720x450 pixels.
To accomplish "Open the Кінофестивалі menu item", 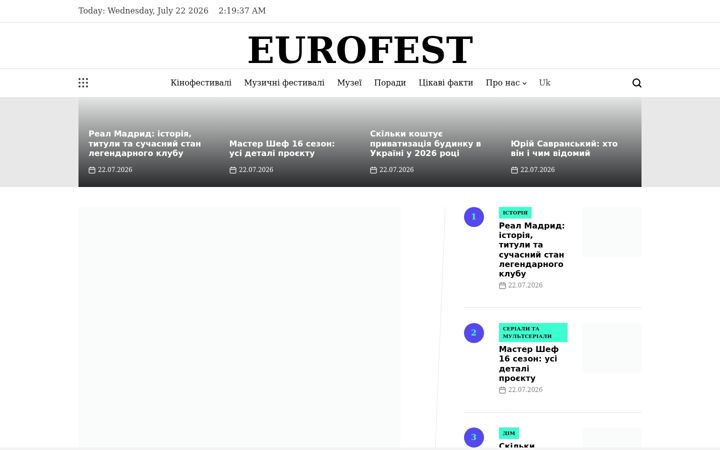I will tap(201, 83).
